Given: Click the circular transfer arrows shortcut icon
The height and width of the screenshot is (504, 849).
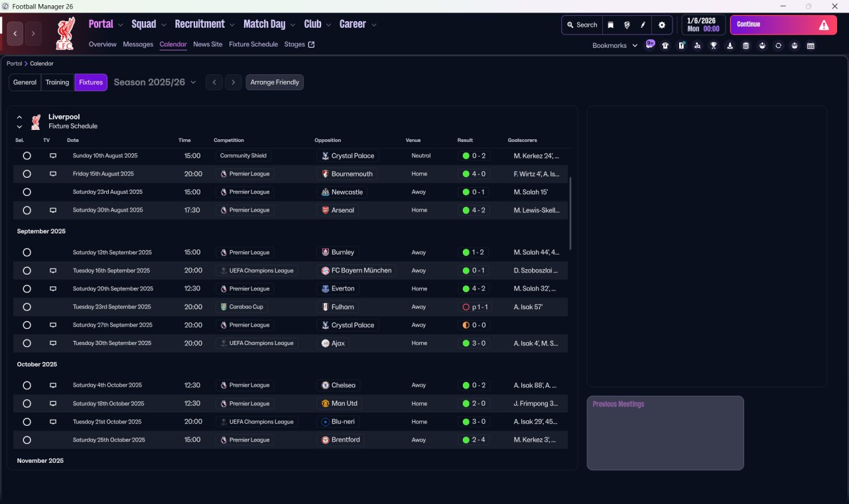Looking at the screenshot, I should pyautogui.click(x=778, y=46).
